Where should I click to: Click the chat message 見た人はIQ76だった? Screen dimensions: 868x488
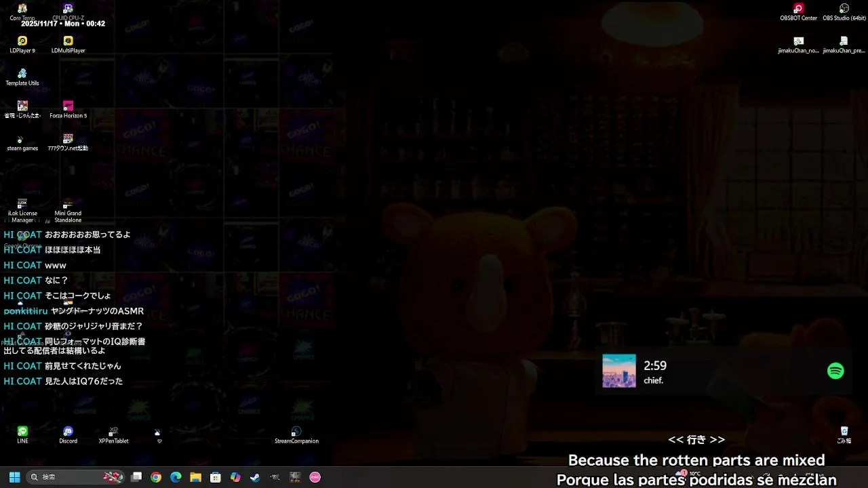click(x=83, y=382)
